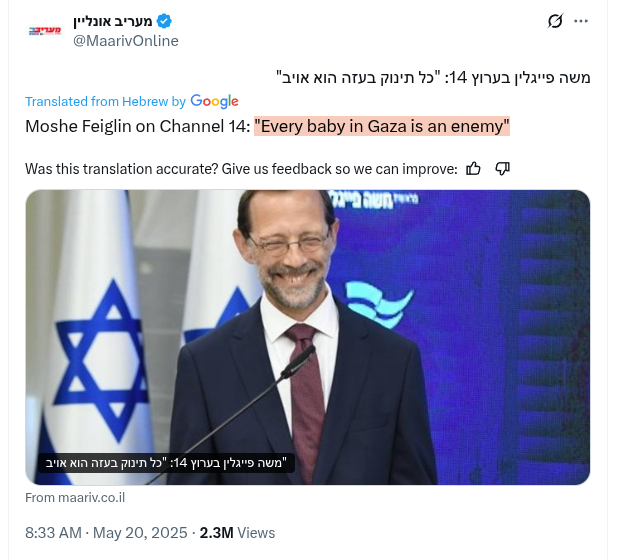
Task: Click the Hebrew caption overlay on the image
Action: coord(166,463)
